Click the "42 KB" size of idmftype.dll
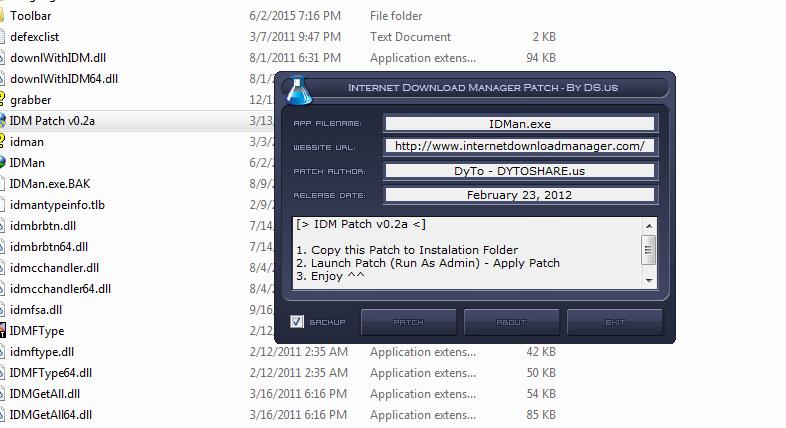Image resolution: width=786 pixels, height=428 pixels. coord(541,352)
